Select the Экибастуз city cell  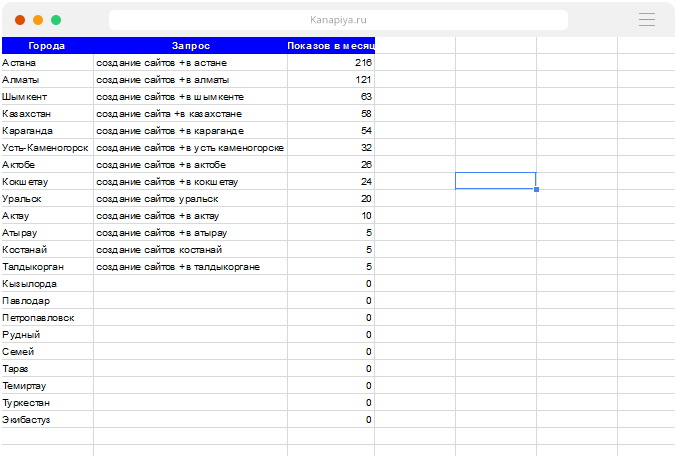pos(47,420)
